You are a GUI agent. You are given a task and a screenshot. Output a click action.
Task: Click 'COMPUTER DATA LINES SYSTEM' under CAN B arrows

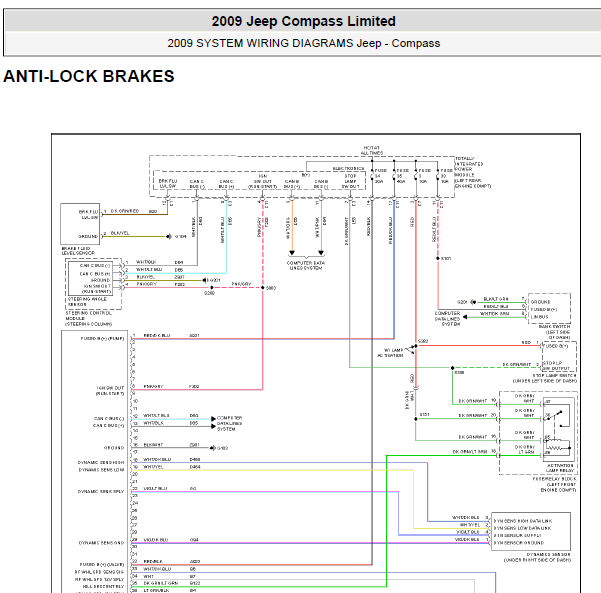[x=306, y=265]
